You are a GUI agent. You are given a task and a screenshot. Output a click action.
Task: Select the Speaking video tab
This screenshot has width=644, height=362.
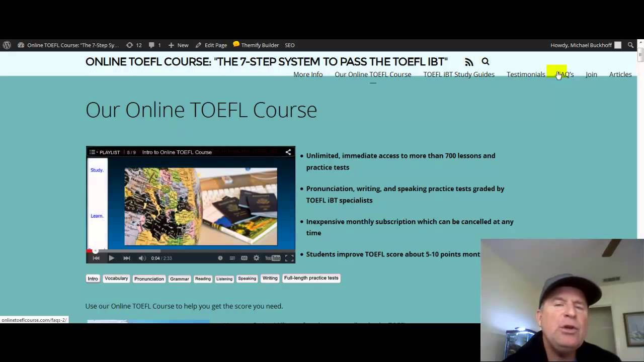click(x=247, y=278)
